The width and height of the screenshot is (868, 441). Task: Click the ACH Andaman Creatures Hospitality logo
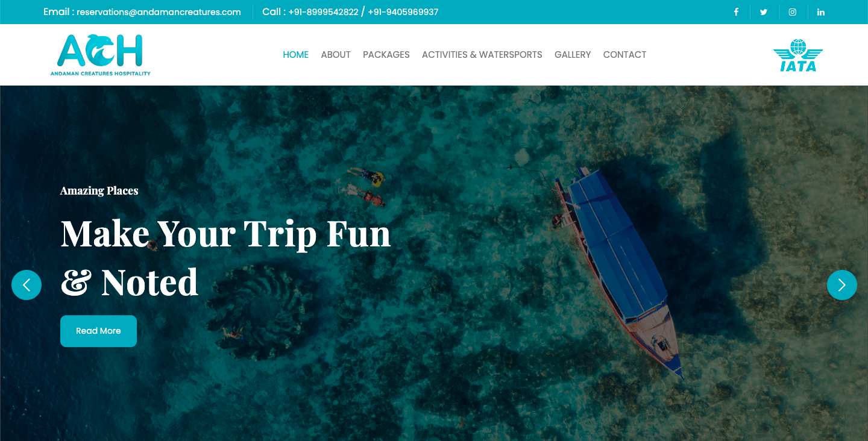tap(101, 55)
